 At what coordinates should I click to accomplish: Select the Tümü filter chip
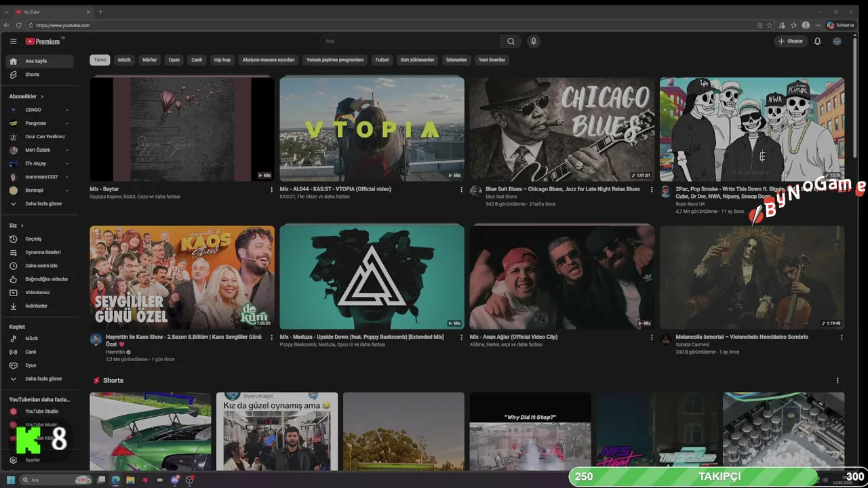[100, 60]
